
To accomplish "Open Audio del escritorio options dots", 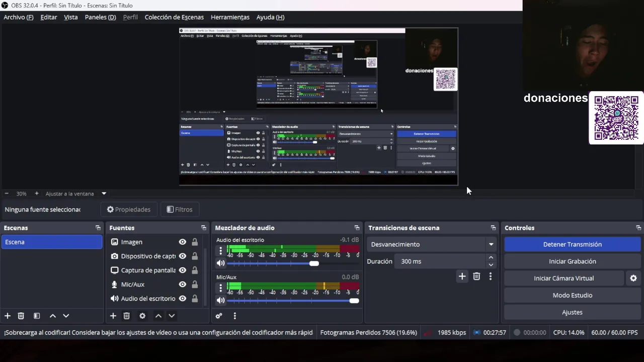I will coord(220,250).
